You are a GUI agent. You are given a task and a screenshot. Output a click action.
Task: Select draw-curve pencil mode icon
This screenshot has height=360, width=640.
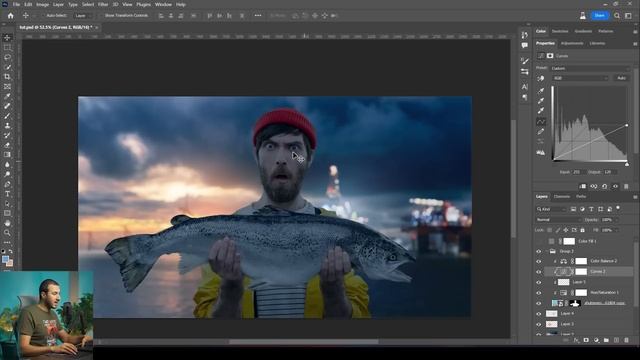pyautogui.click(x=541, y=131)
